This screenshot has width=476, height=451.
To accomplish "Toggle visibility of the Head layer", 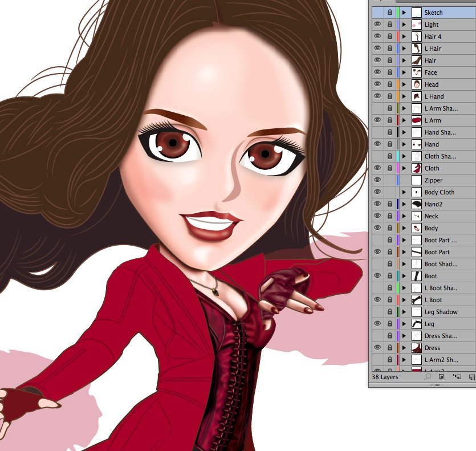I will coord(377,84).
